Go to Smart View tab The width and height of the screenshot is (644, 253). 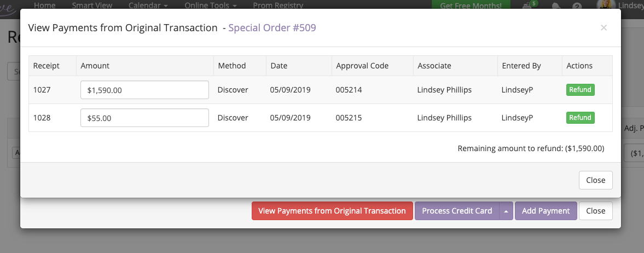(x=91, y=5)
